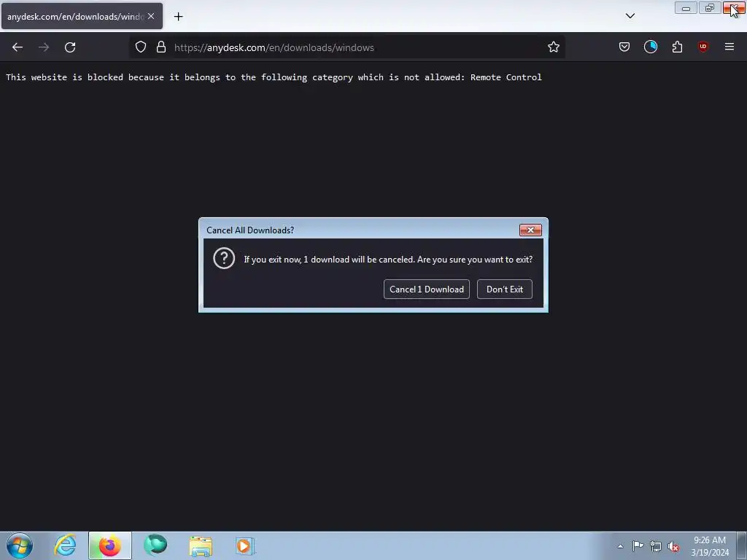Viewport: 747px width, 560px height.
Task: Open the network status tray icon
Action: coord(656,547)
